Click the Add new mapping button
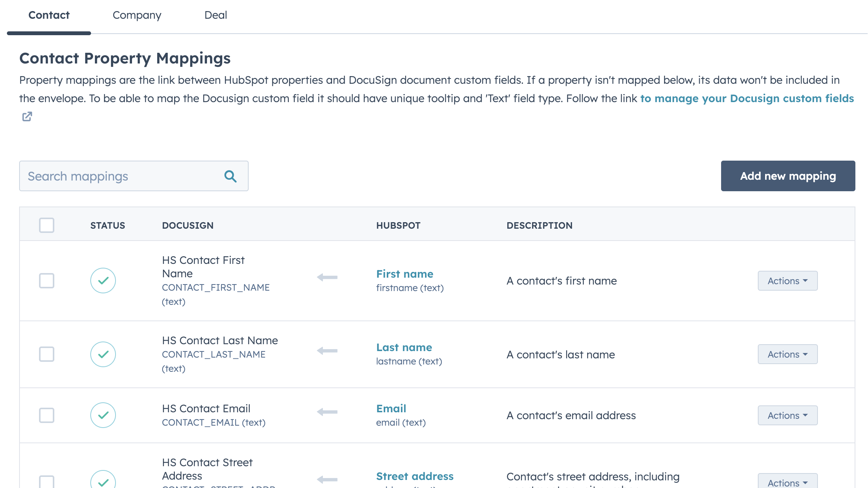The height and width of the screenshot is (488, 868). (x=788, y=176)
